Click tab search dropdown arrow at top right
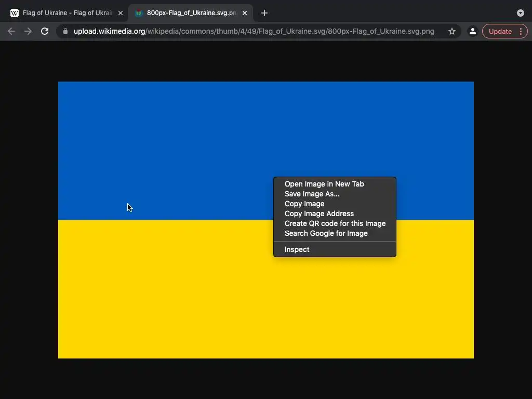This screenshot has height=399, width=532. [521, 13]
